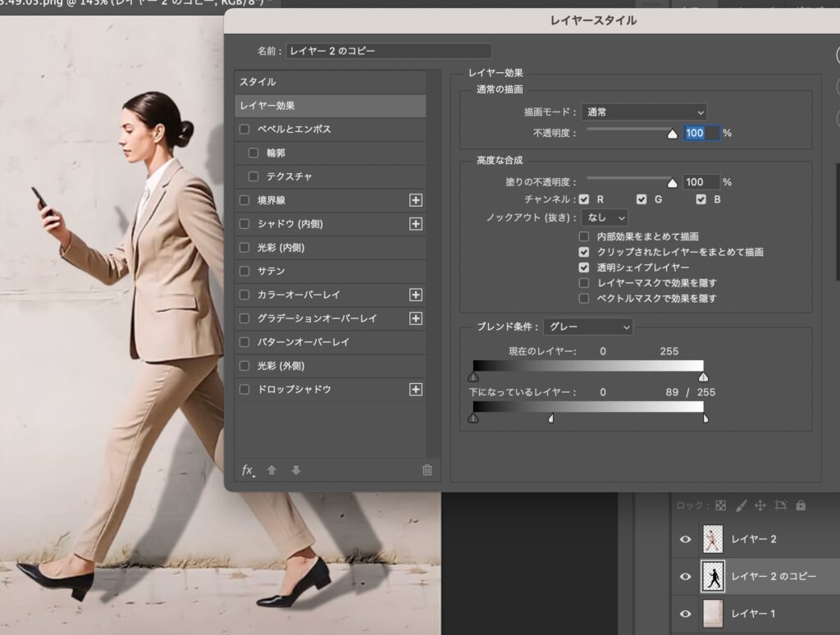Add another 境界線 effect with plus icon
The width and height of the screenshot is (840, 635).
click(415, 200)
